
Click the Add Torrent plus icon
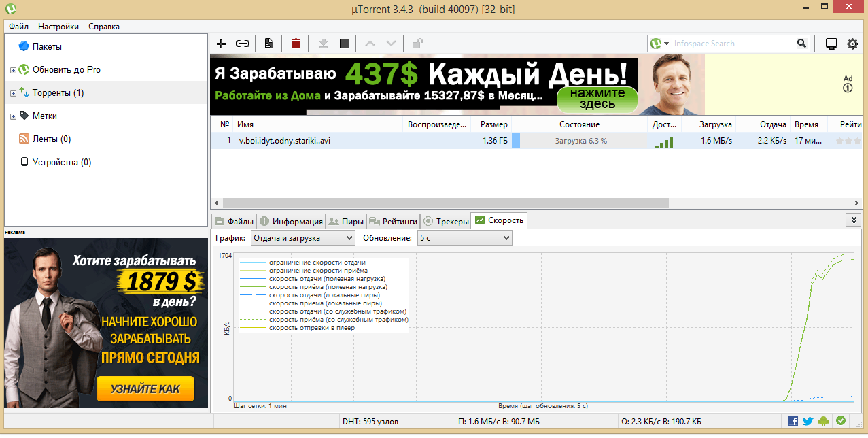(221, 44)
